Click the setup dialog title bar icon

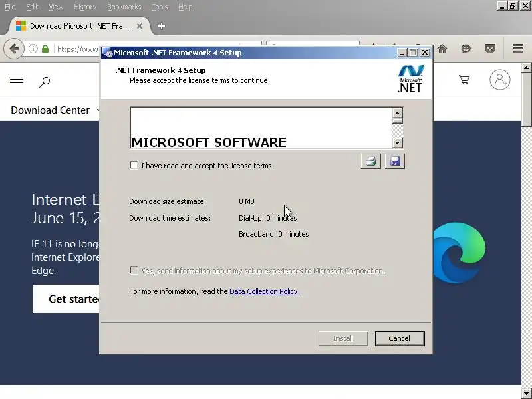(x=108, y=53)
